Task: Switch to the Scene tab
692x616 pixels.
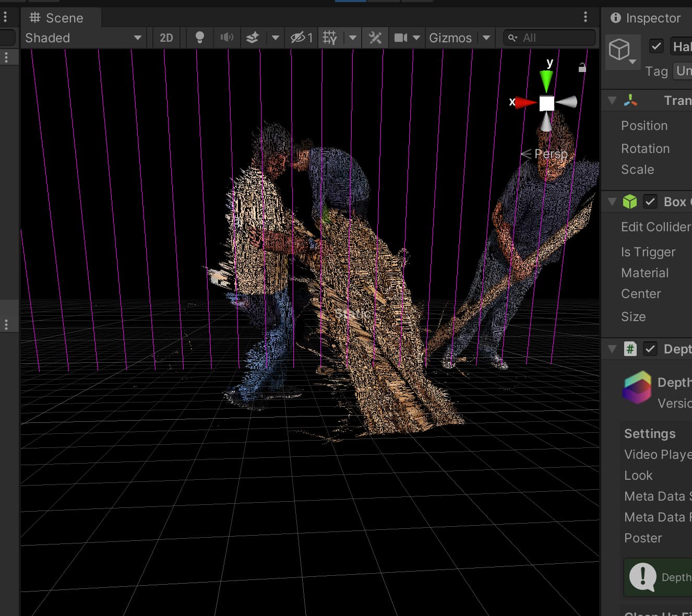Action: (57, 18)
